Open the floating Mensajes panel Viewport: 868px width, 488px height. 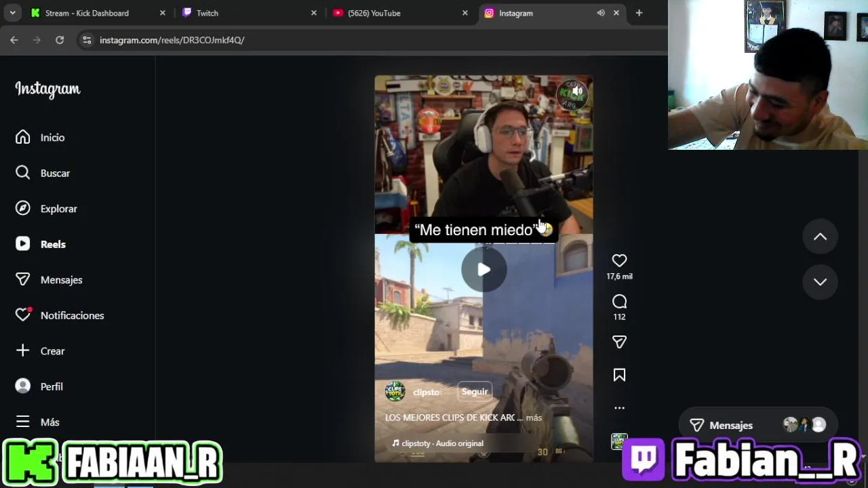pyautogui.click(x=757, y=425)
